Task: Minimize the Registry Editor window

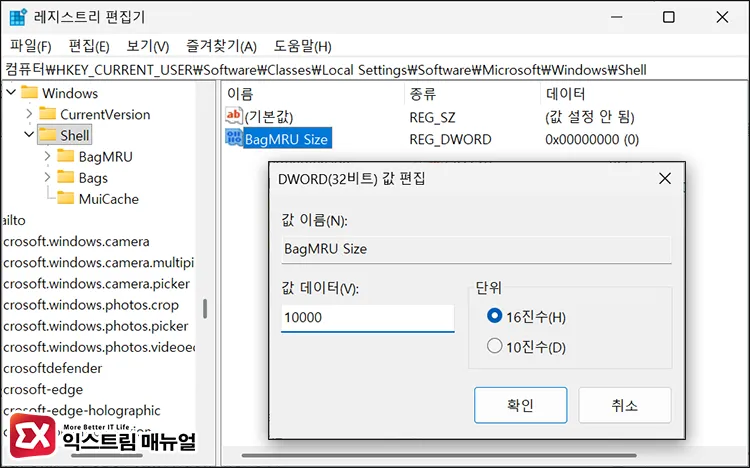Action: pos(617,17)
